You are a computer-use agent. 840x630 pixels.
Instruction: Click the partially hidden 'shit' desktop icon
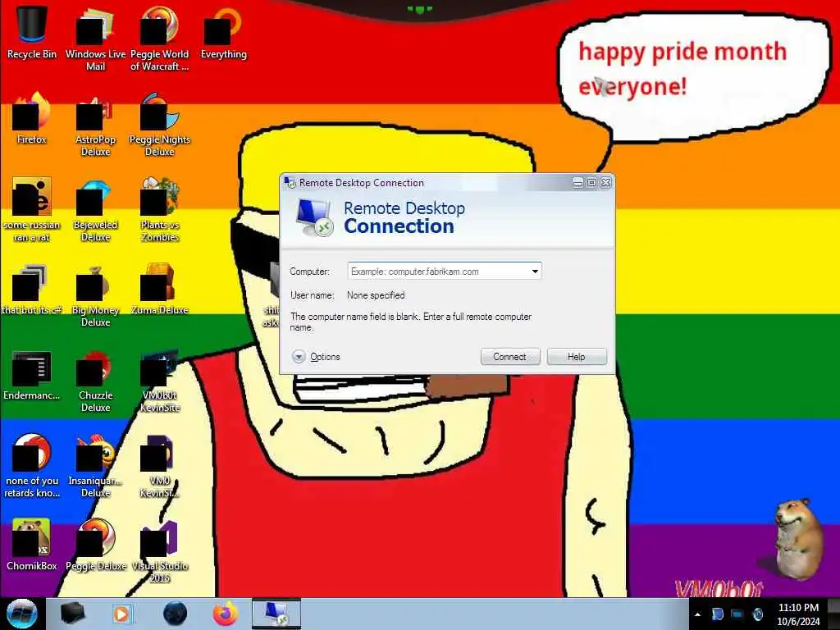(x=272, y=294)
